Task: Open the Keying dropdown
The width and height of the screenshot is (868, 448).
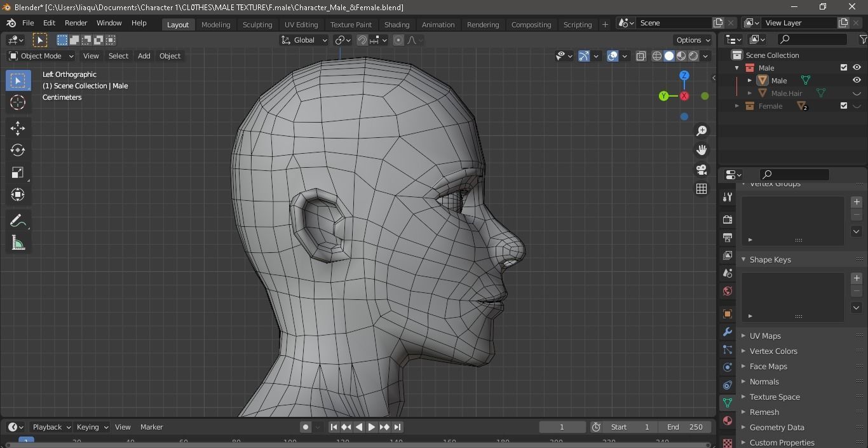Action: [x=92, y=427]
